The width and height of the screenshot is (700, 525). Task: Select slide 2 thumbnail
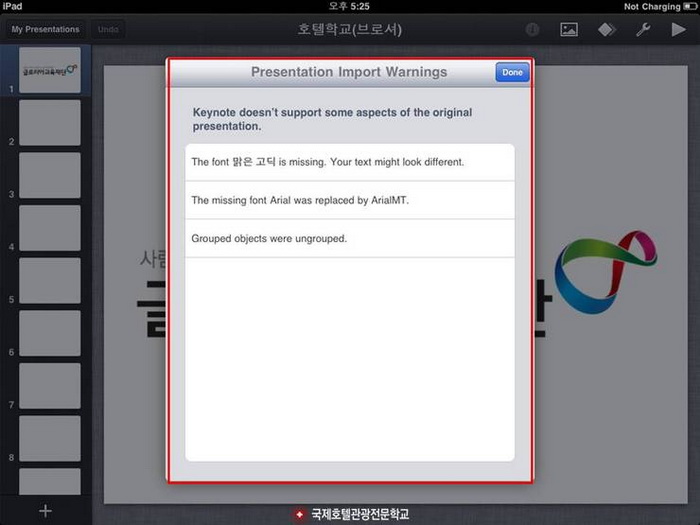tap(50, 122)
